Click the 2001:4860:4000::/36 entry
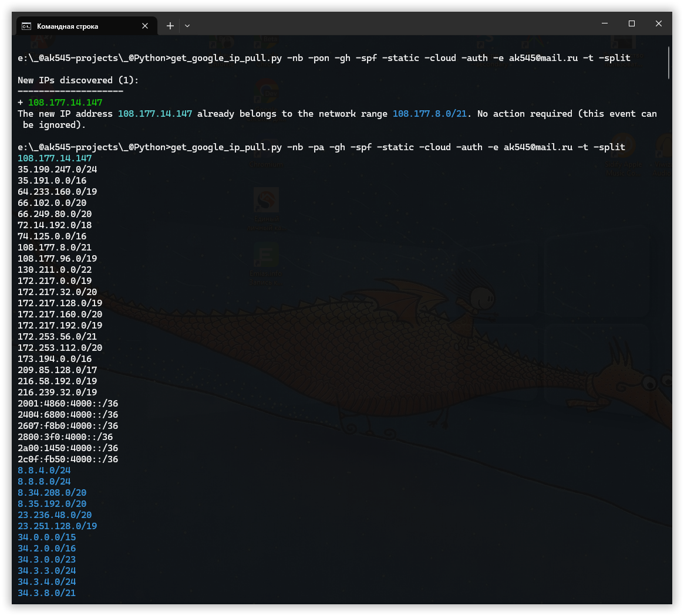Screen dimensions: 684x616 tap(68, 404)
